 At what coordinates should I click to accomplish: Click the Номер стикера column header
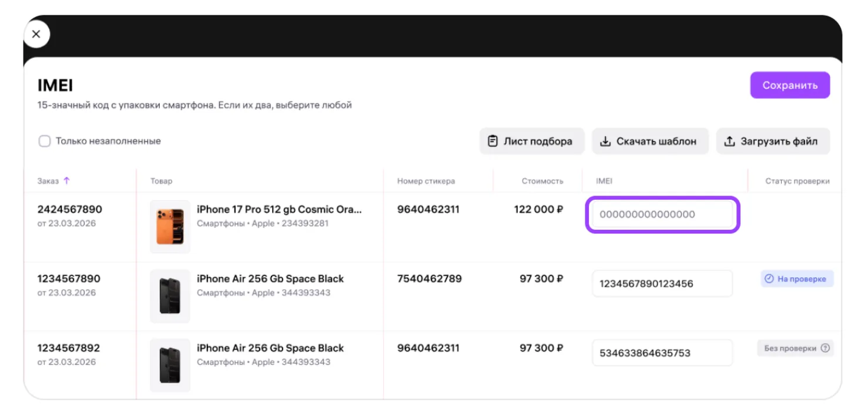425,181
